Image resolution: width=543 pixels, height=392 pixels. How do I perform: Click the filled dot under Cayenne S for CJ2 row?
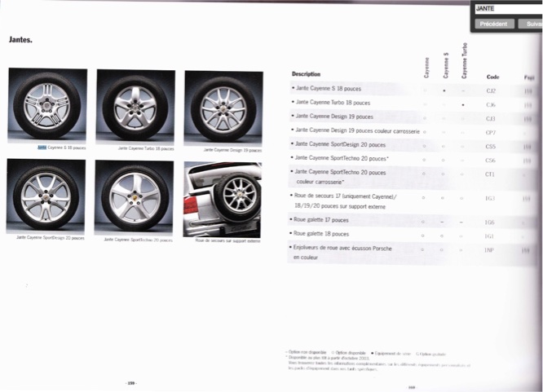click(x=444, y=90)
